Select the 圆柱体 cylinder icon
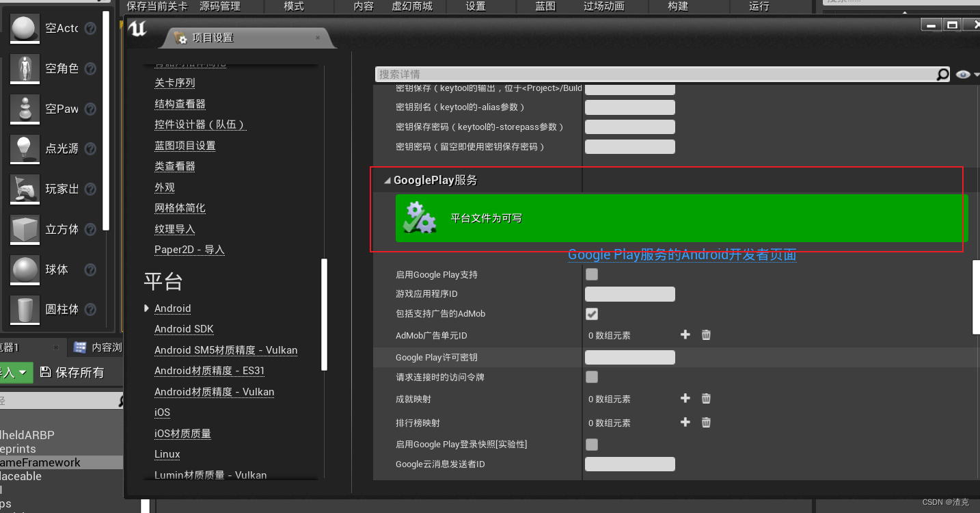 (x=24, y=309)
